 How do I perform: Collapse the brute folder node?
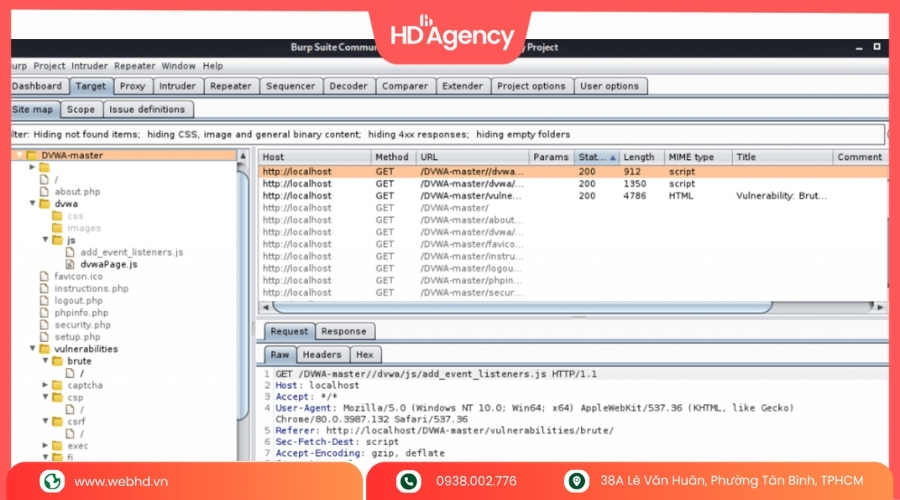45,361
